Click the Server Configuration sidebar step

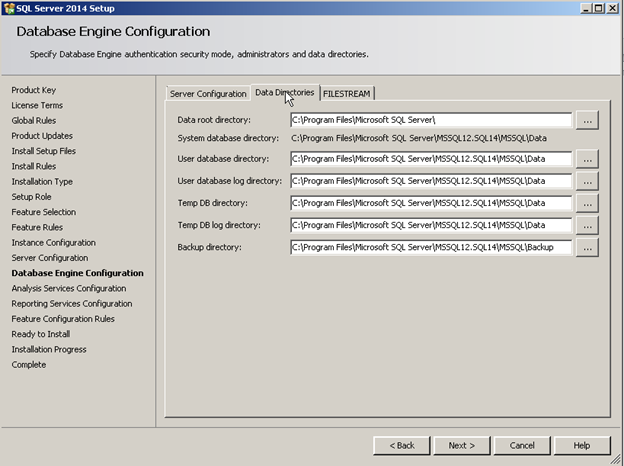coord(50,258)
